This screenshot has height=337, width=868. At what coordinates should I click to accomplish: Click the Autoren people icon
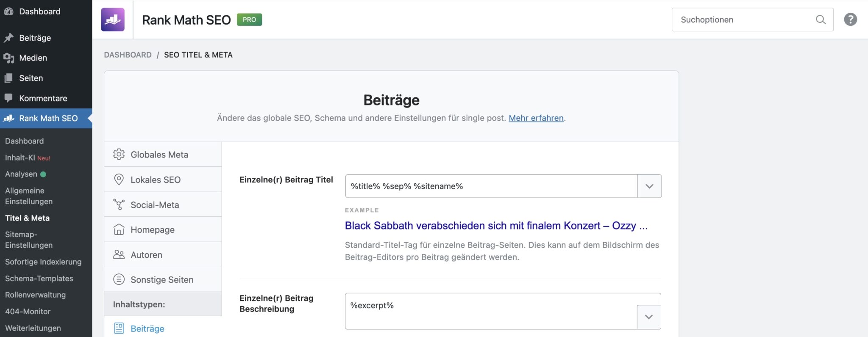[119, 254]
